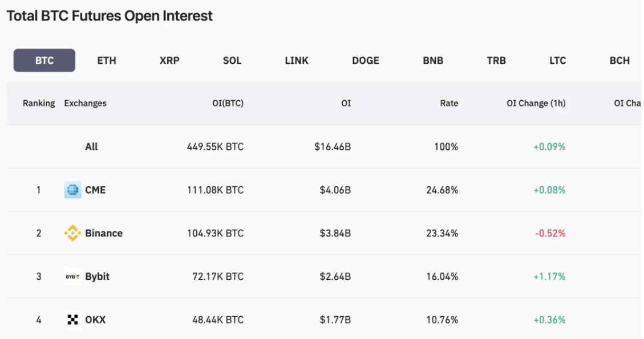Switch to the LTC tab
644x339 pixels.
(x=558, y=60)
